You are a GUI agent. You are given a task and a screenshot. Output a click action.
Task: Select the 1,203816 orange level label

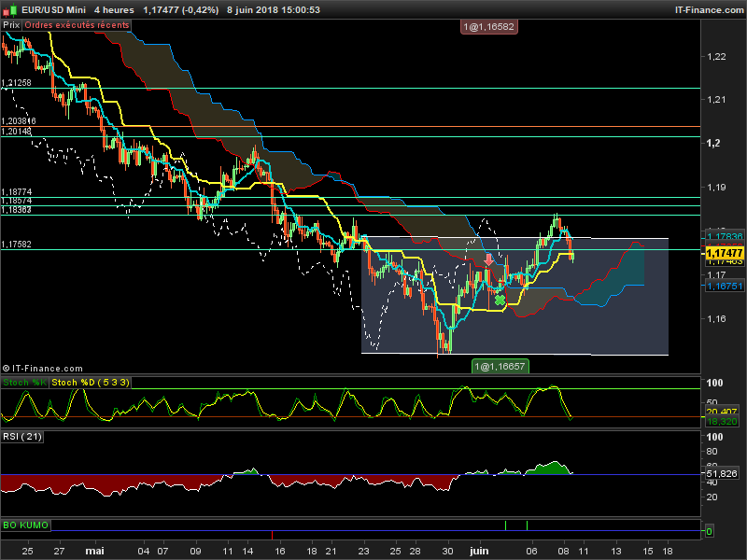[19, 121]
